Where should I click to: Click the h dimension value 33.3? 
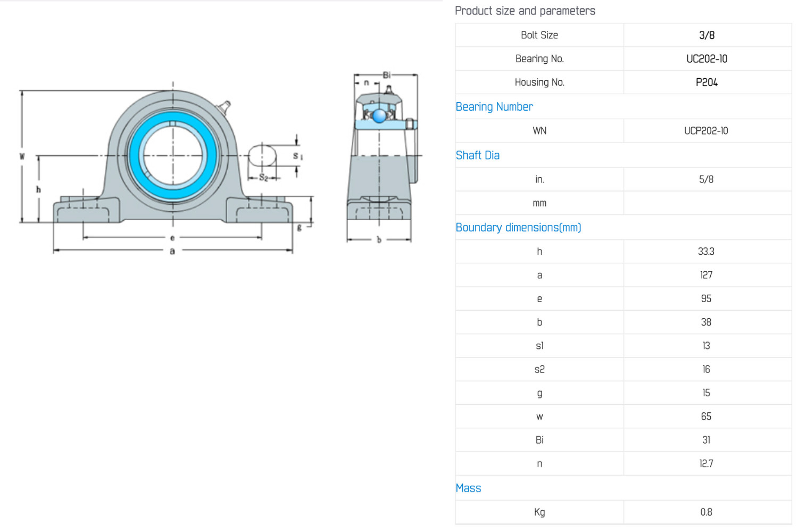pyautogui.click(x=706, y=251)
